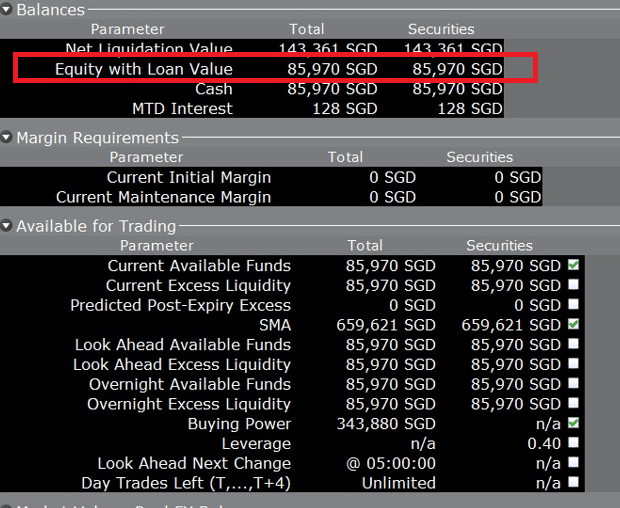Click the Total column header in Margin Requirements
This screenshot has height=508, width=620.
[345, 157]
